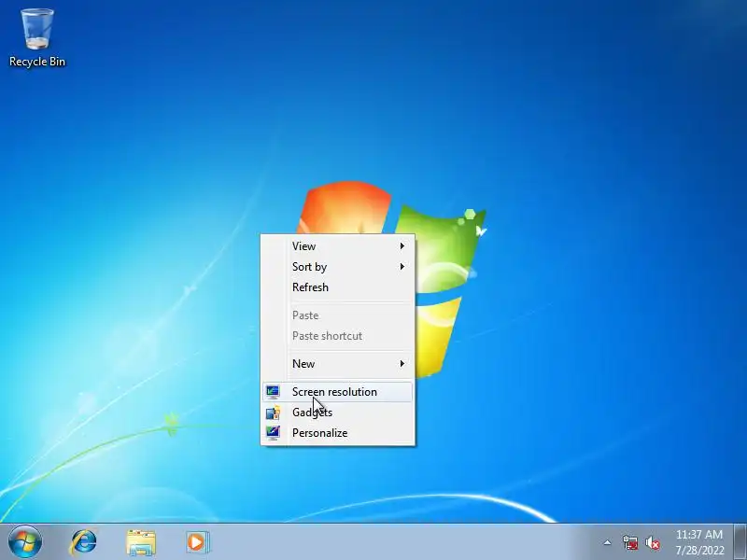747x560 pixels.
Task: Open the Recycle Bin desktop icon
Action: tap(37, 37)
